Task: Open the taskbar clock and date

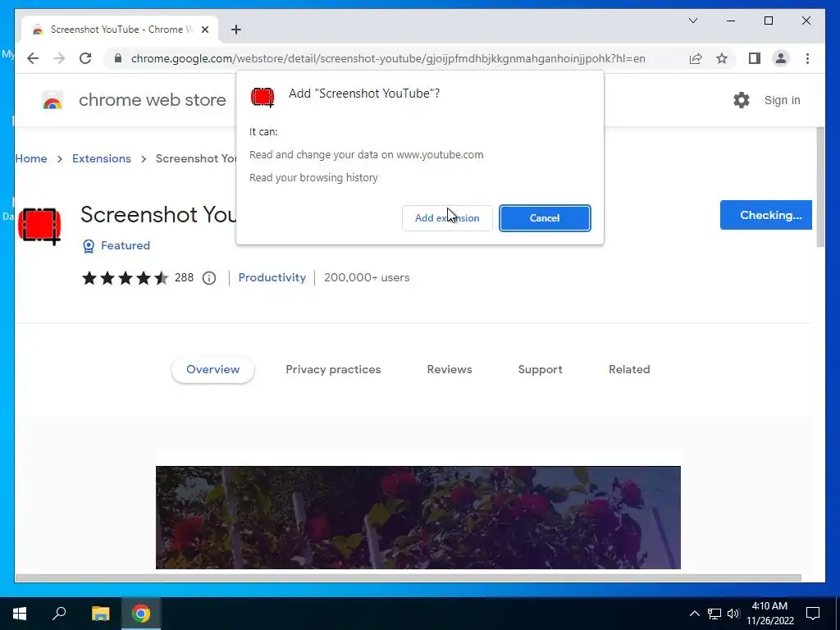Action: click(769, 614)
